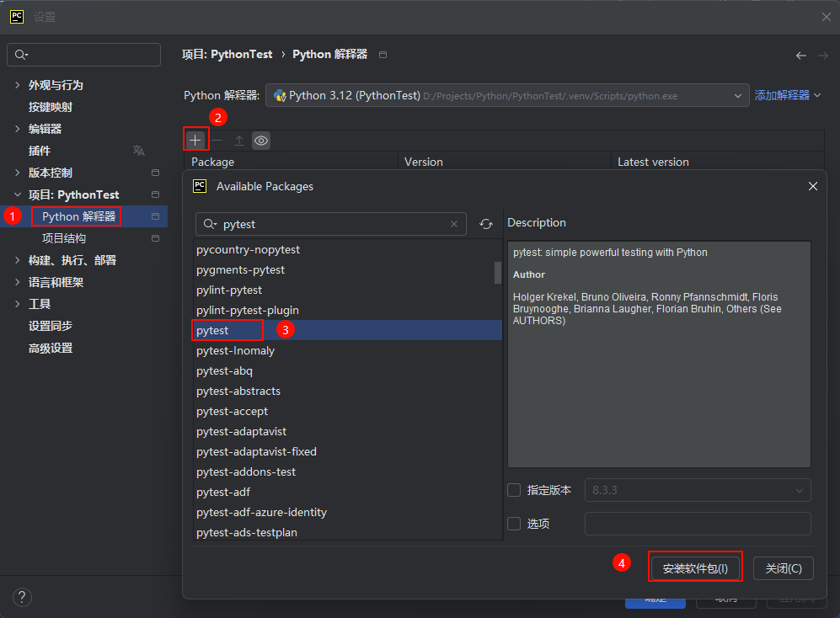Select 按键映射 in settings tree
Viewport: 840px width, 618px height.
(x=51, y=107)
